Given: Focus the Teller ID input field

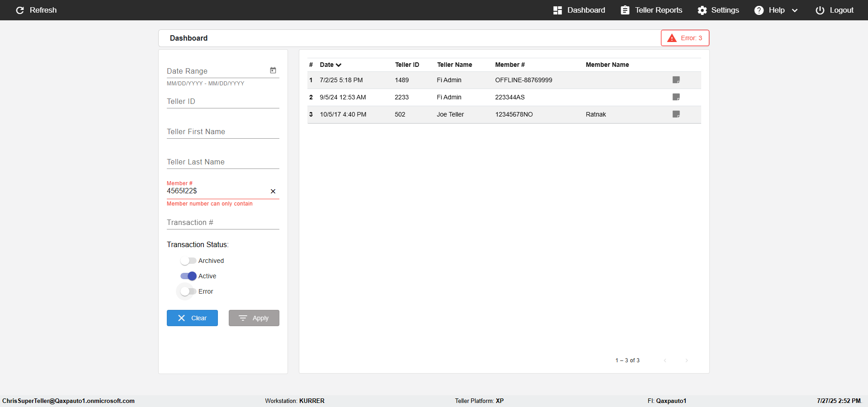Looking at the screenshot, I should click(223, 102).
